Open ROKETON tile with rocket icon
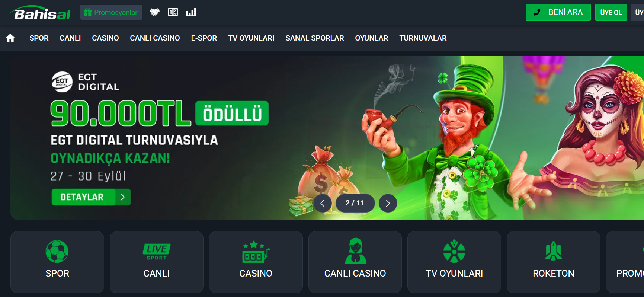Image resolution: width=644 pixels, height=297 pixels. (x=554, y=262)
